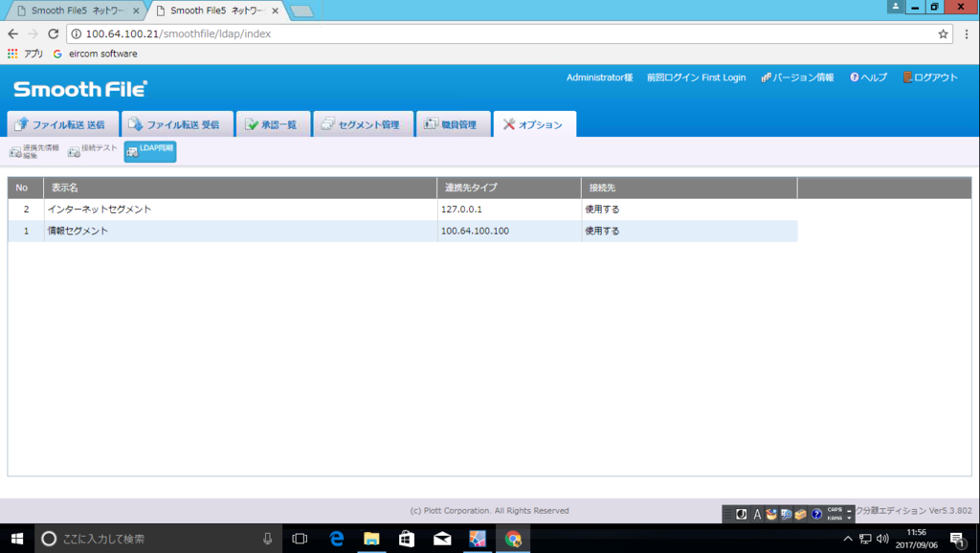Image resolution: width=980 pixels, height=553 pixels.
Task: Open the volume control in the system tray
Action: point(882,539)
